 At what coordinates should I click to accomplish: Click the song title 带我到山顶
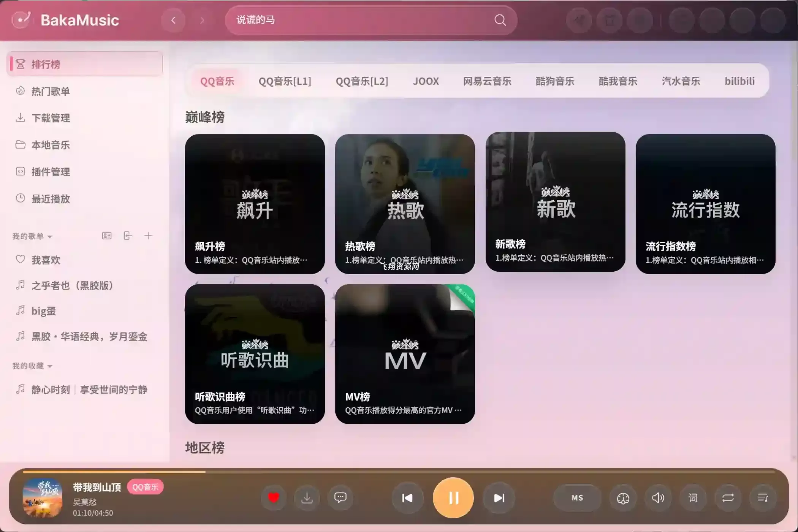[x=97, y=487]
